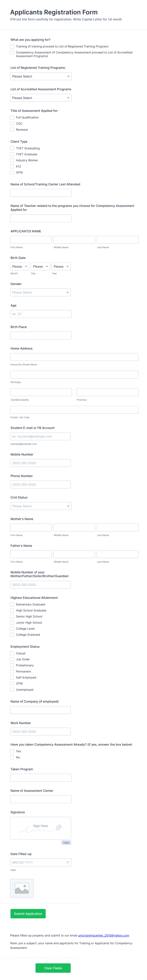Viewport: 147px width, 980px height.
Task: Expand the birth Month dropdown
Action: point(19,266)
